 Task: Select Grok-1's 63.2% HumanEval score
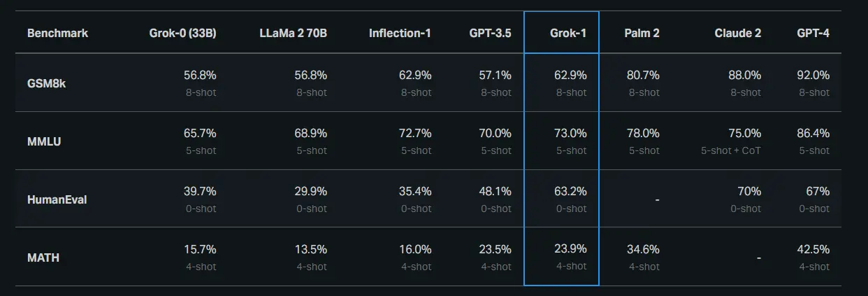point(570,191)
